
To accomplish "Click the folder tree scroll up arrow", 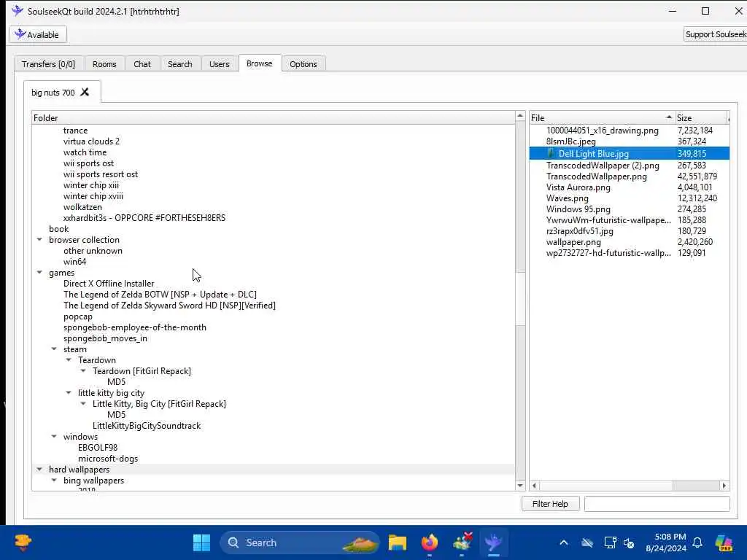I will (520, 116).
